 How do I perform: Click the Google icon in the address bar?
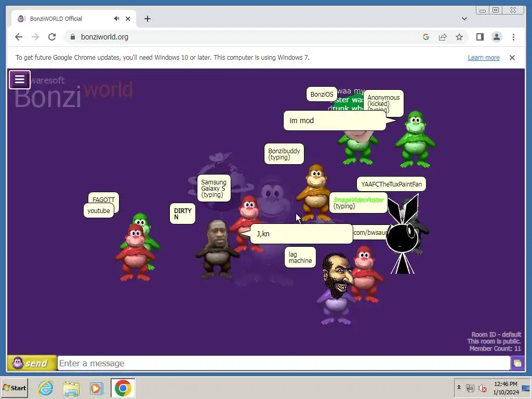point(426,37)
